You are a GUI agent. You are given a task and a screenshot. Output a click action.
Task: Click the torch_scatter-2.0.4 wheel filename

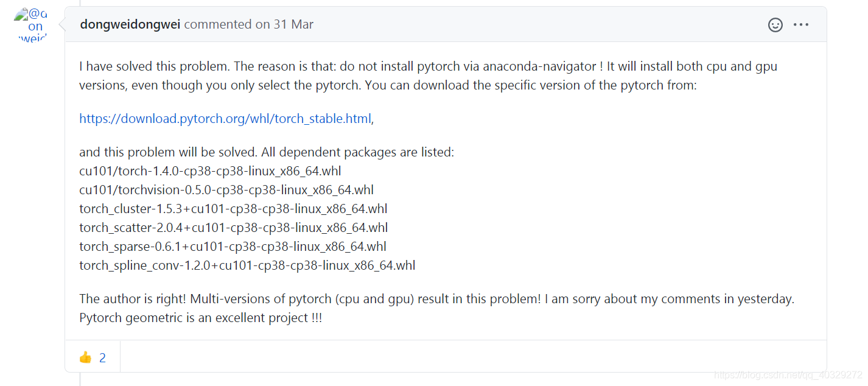tap(234, 227)
